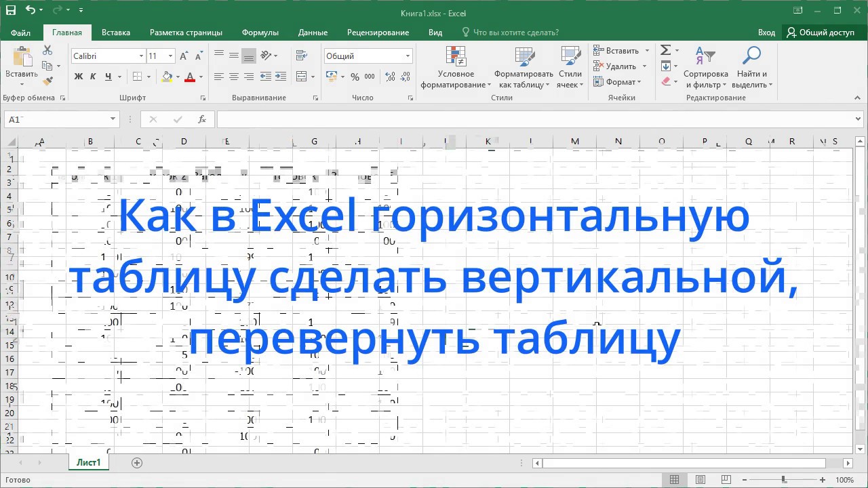Open Сортировка и фильтр menu

(x=705, y=68)
